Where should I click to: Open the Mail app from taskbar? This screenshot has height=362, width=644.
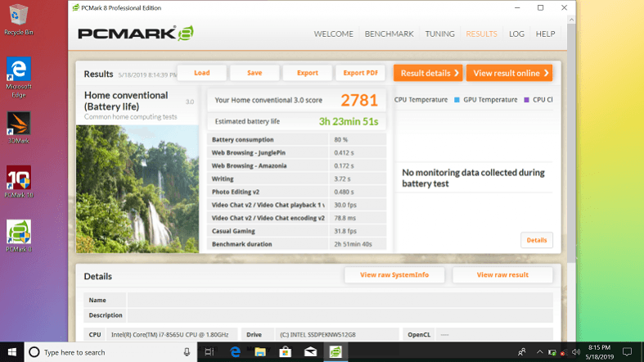click(310, 352)
